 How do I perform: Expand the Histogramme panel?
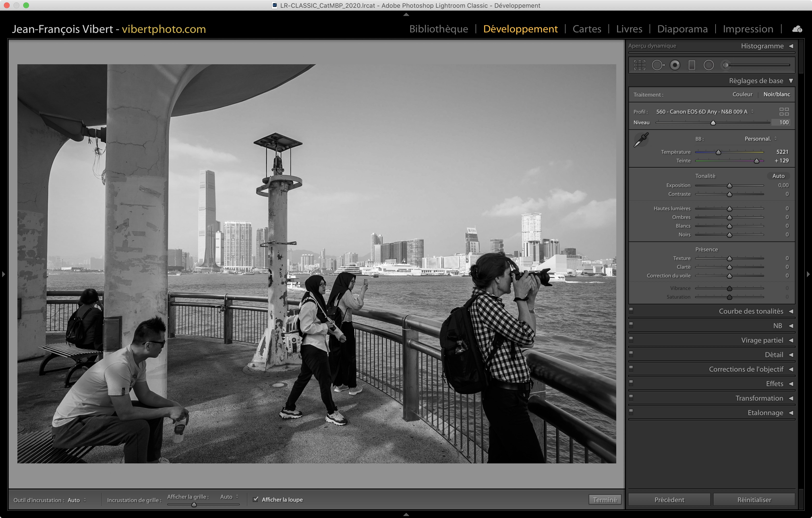(x=791, y=46)
